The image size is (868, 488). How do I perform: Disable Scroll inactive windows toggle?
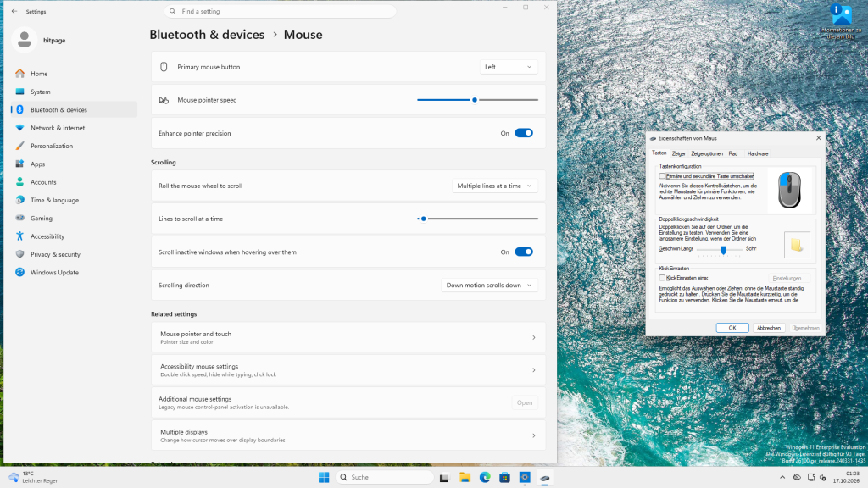524,252
